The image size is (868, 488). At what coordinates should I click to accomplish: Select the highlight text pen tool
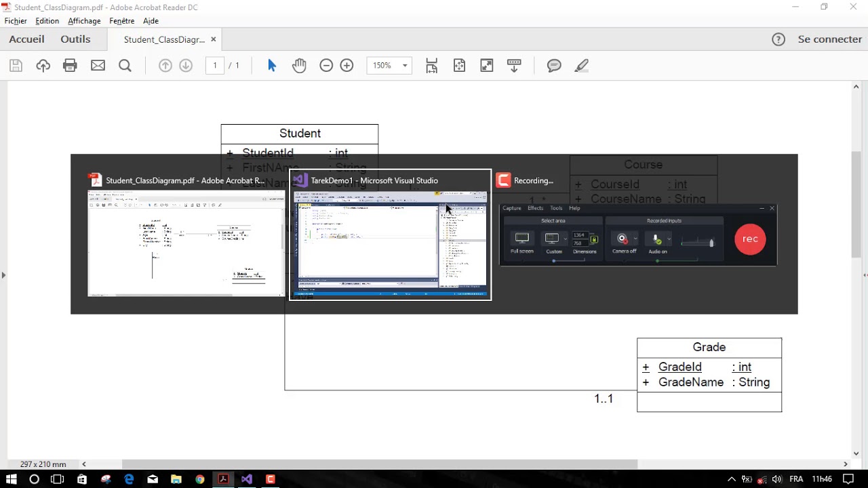tap(581, 66)
